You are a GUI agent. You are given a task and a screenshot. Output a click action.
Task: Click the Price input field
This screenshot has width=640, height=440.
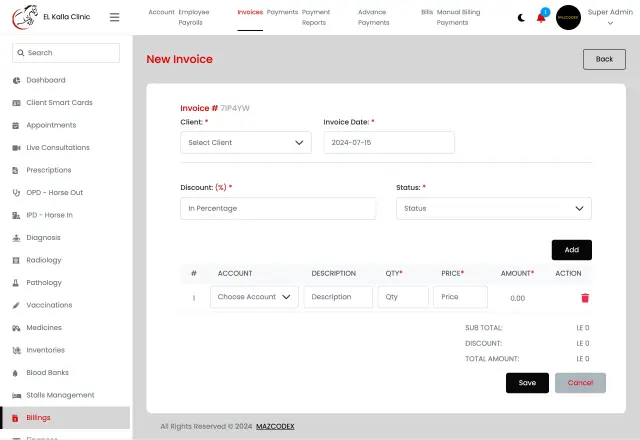point(460,297)
